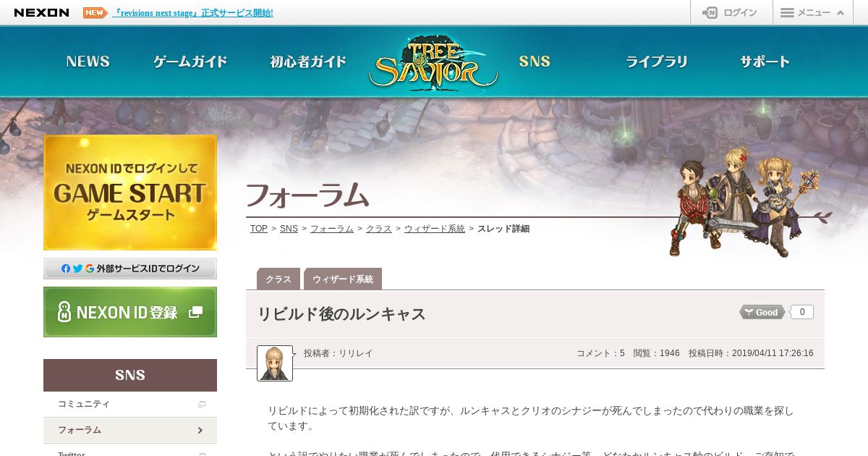The width and height of the screenshot is (868, 456).
Task: Click the Facebook icon in external login
Action: (66, 269)
